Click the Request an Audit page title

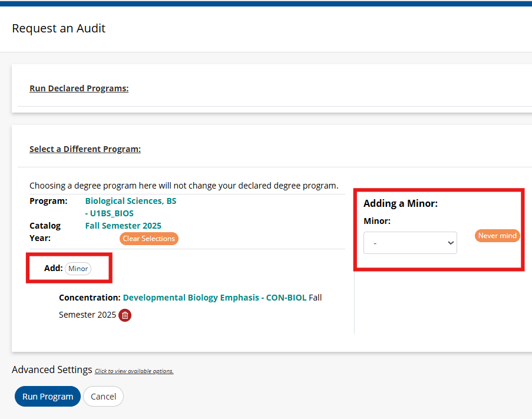click(x=59, y=28)
